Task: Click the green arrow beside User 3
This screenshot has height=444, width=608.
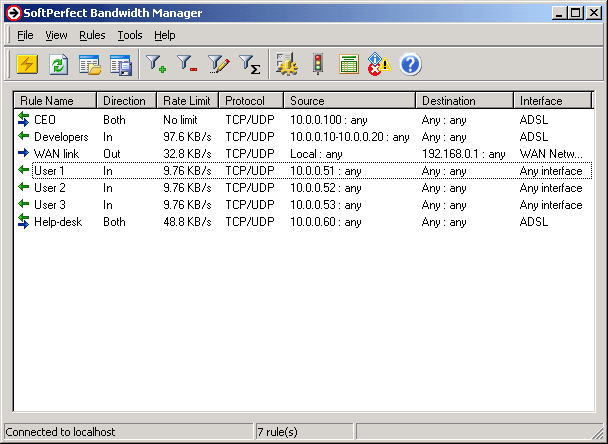Action: tap(24, 204)
